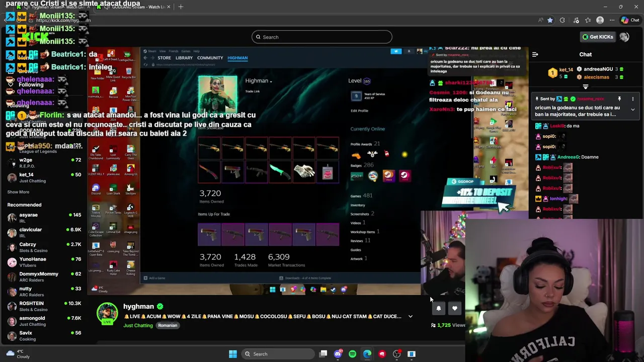Unpin the pinned chat message
This screenshot has height=362, width=644.
(x=619, y=99)
